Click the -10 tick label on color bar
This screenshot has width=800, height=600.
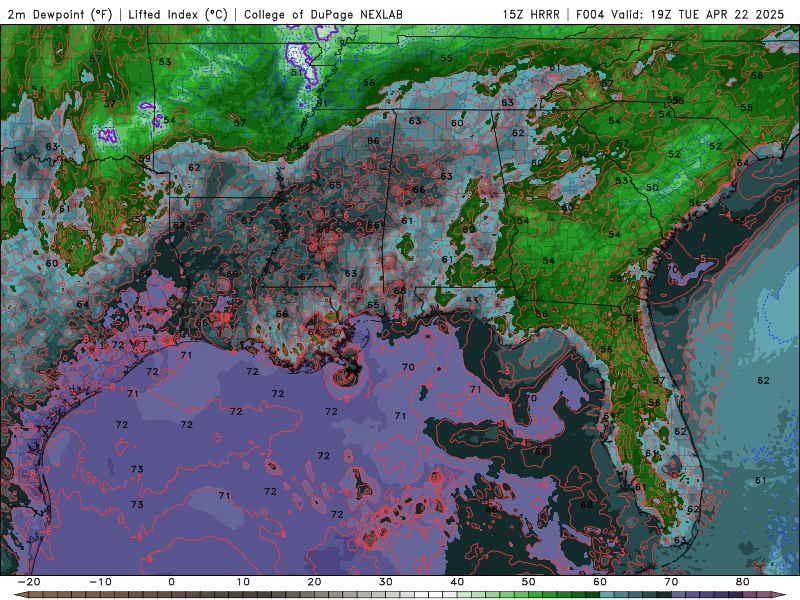tap(100, 582)
